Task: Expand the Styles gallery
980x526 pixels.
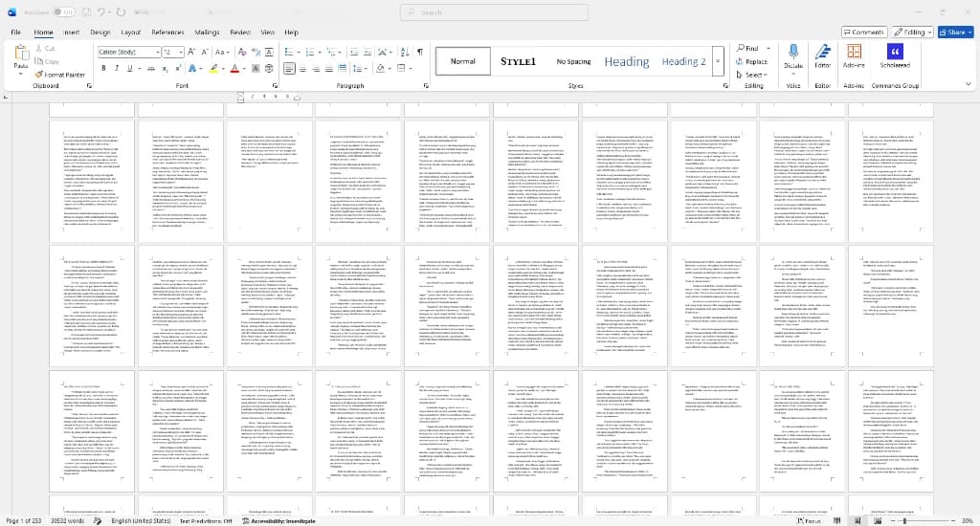Action: tap(718, 61)
